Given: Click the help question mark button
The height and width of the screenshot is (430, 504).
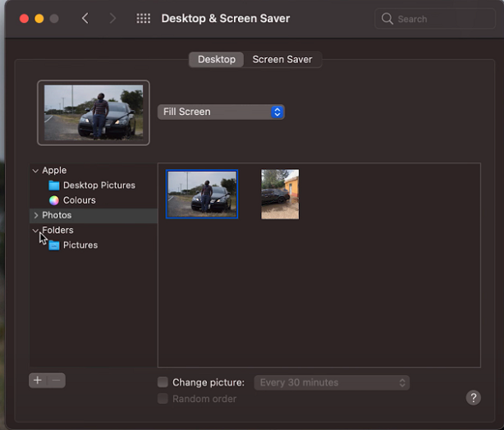Looking at the screenshot, I should (473, 397).
